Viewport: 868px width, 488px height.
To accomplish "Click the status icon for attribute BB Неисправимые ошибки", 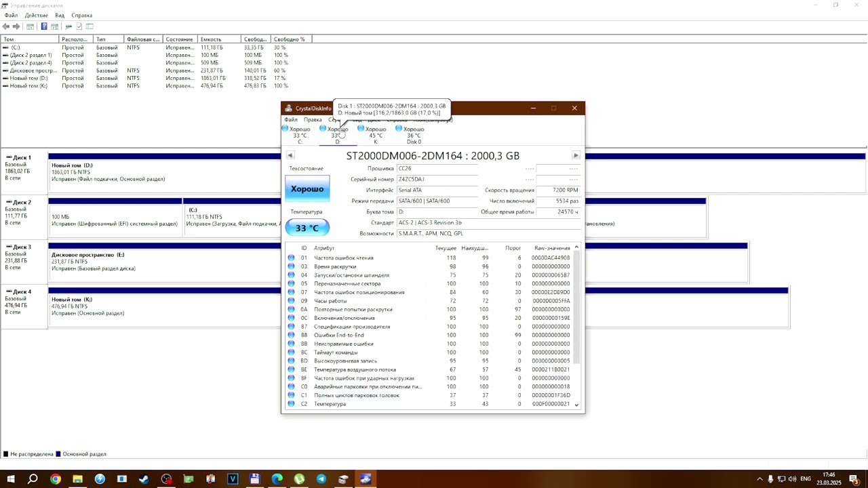I will coord(291,344).
